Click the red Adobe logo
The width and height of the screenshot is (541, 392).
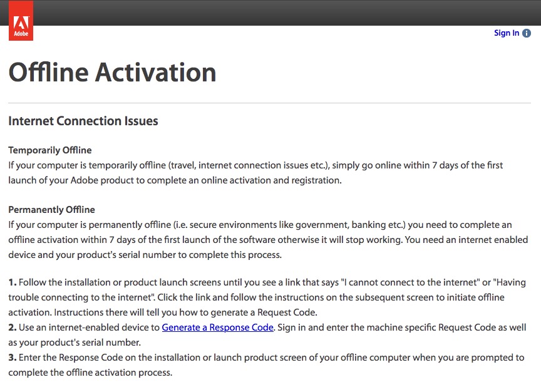coord(21,21)
